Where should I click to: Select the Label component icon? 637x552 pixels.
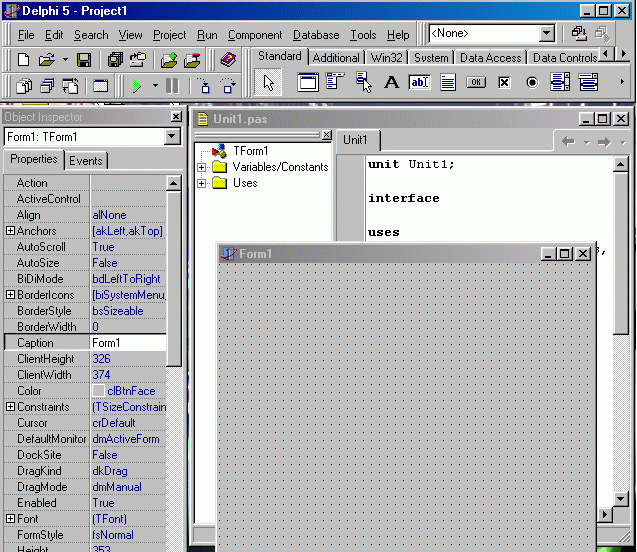392,82
